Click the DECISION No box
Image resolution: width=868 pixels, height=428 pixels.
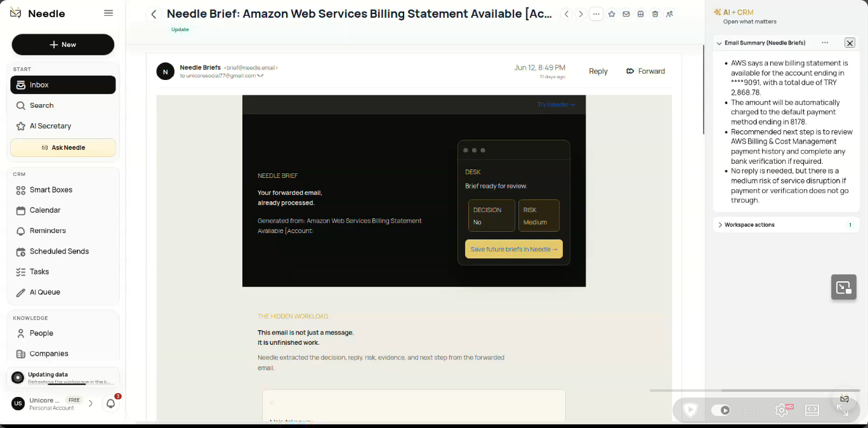tap(492, 216)
